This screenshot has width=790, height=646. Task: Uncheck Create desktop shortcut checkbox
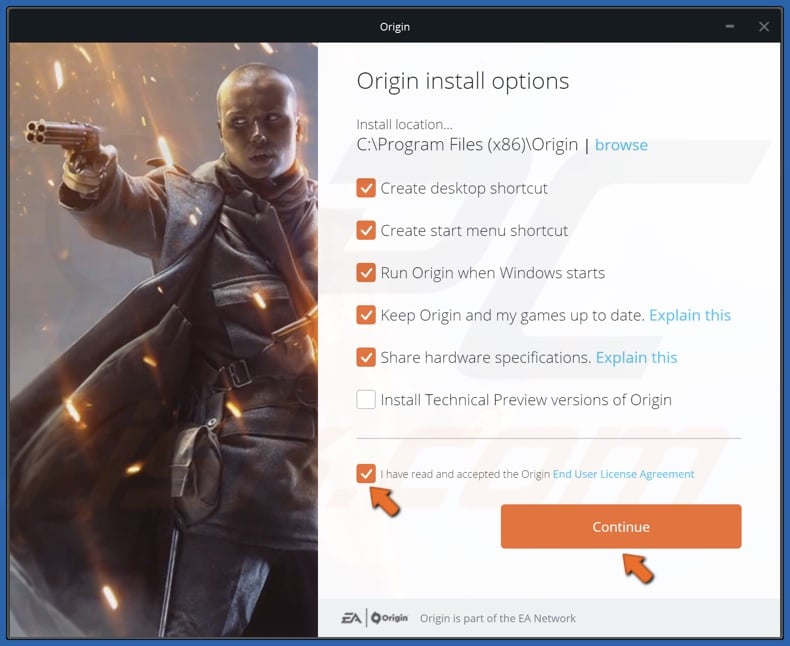point(366,188)
